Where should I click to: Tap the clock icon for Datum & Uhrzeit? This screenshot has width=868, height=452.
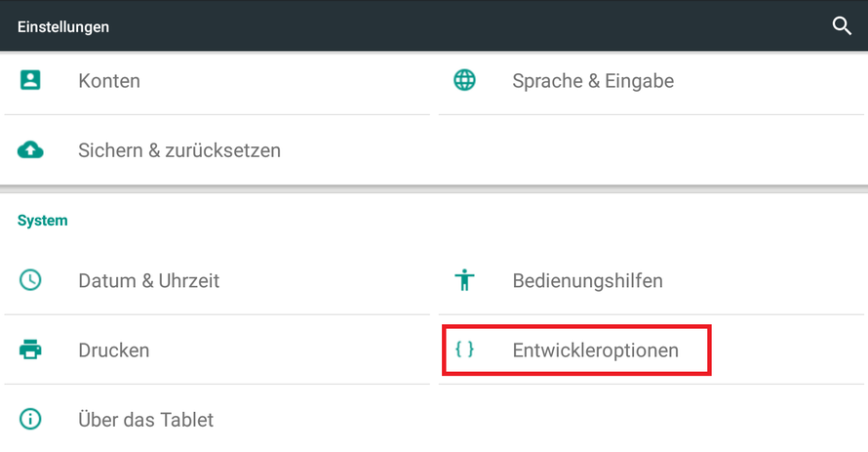(x=30, y=280)
